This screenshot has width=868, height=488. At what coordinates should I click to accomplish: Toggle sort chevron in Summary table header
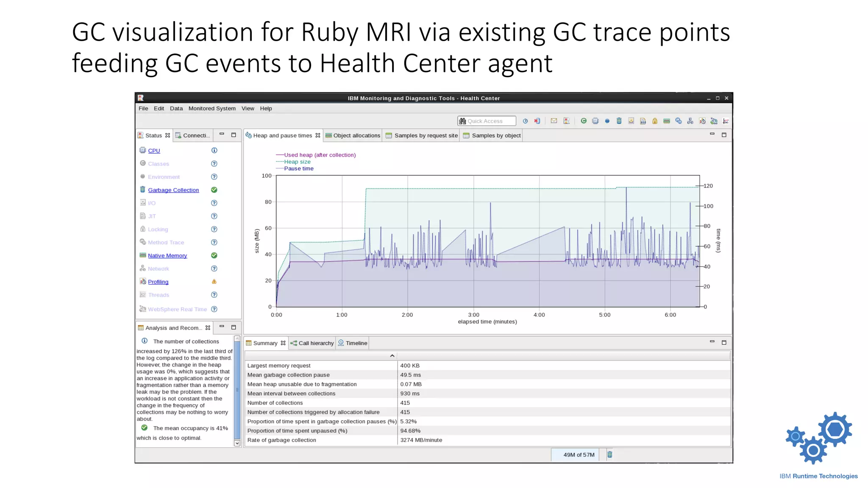[x=392, y=356]
